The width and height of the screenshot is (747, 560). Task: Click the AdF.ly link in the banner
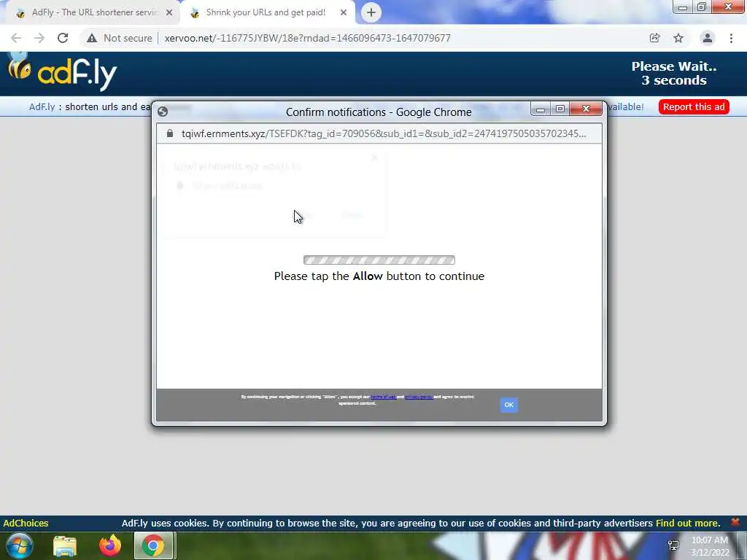(42, 106)
